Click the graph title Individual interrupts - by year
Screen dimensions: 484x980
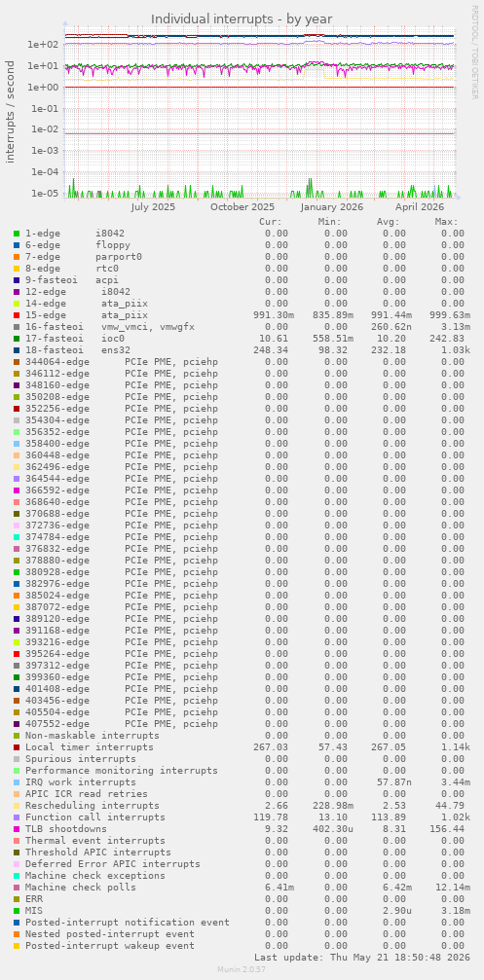click(x=242, y=18)
